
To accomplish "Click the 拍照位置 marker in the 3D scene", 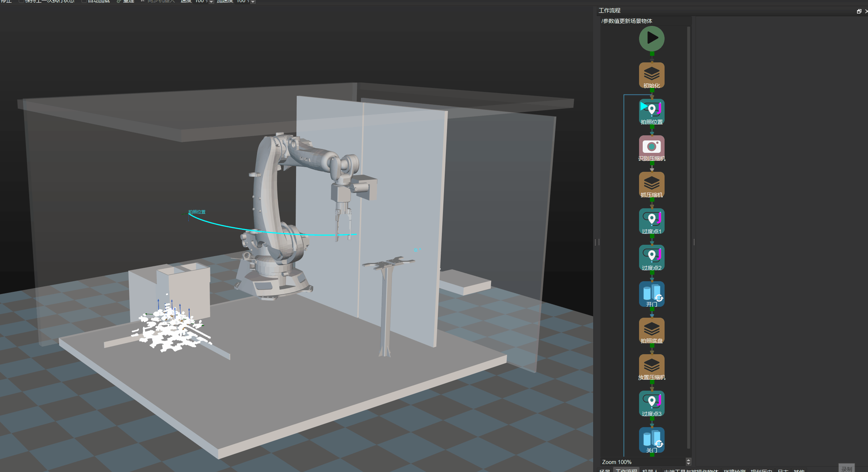I will click(197, 212).
